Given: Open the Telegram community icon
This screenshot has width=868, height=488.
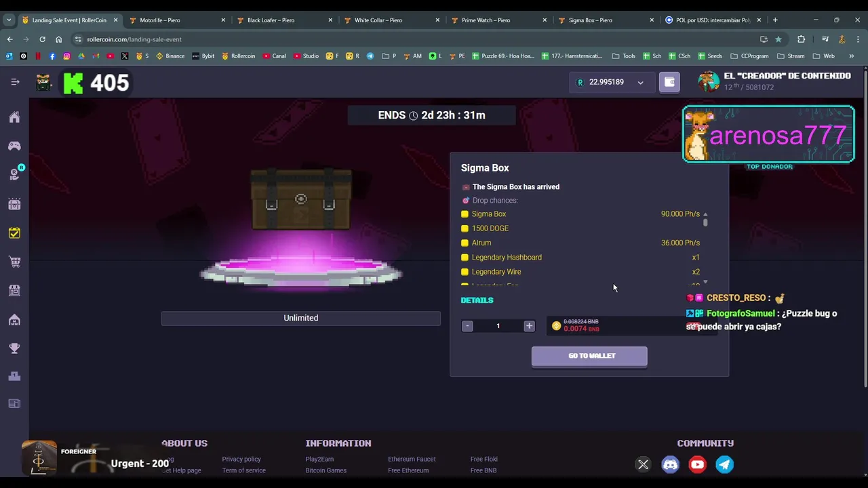Looking at the screenshot, I should pos(724,464).
